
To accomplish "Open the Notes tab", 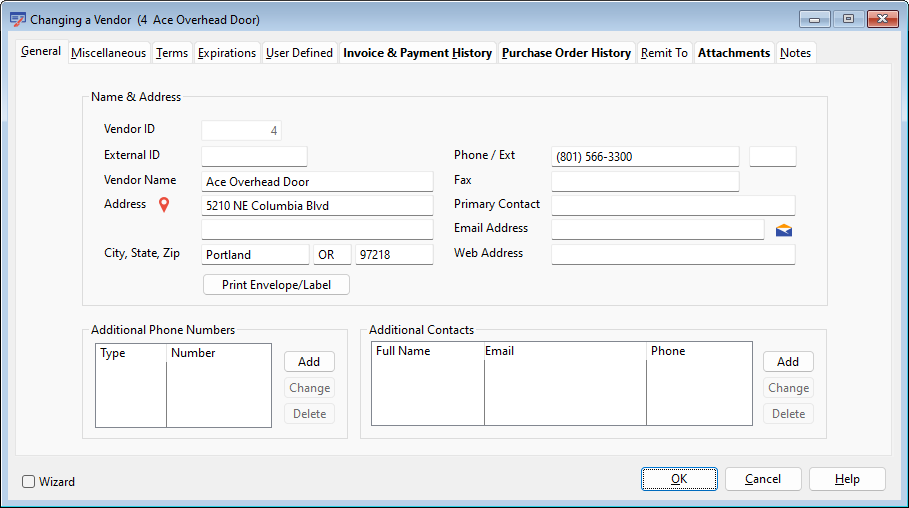I will point(796,53).
